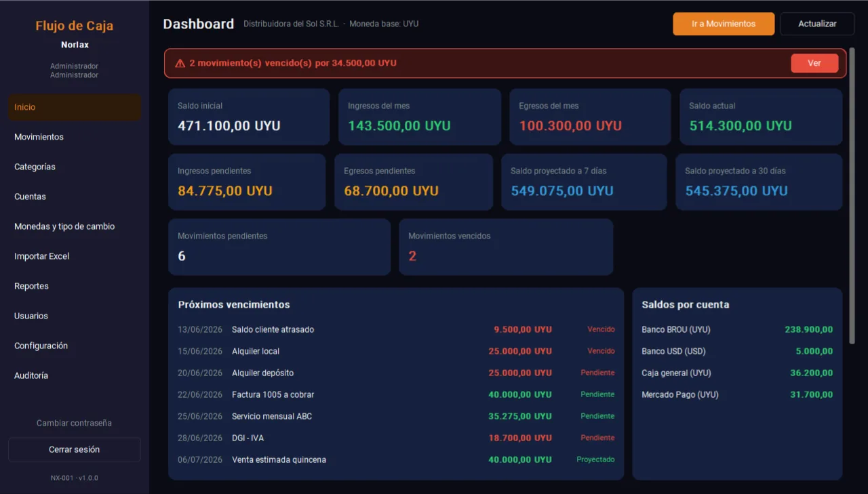Click the Cerrar sesión button

[x=75, y=449]
